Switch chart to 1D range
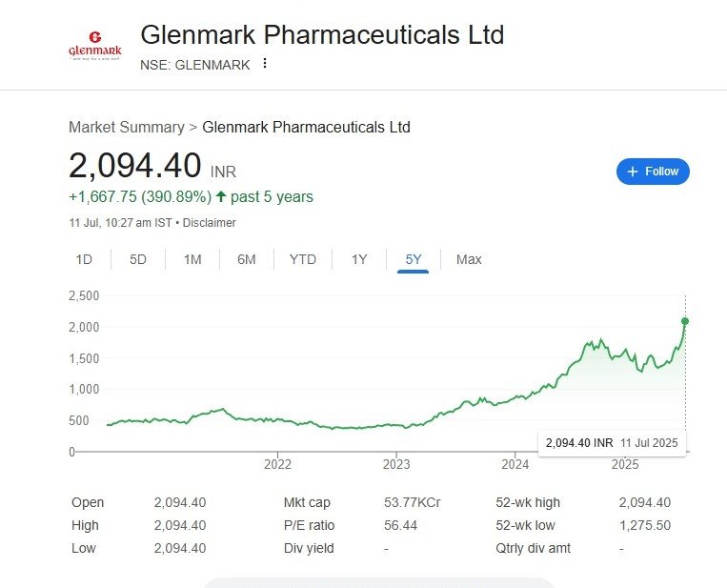727x588 pixels. coord(84,259)
